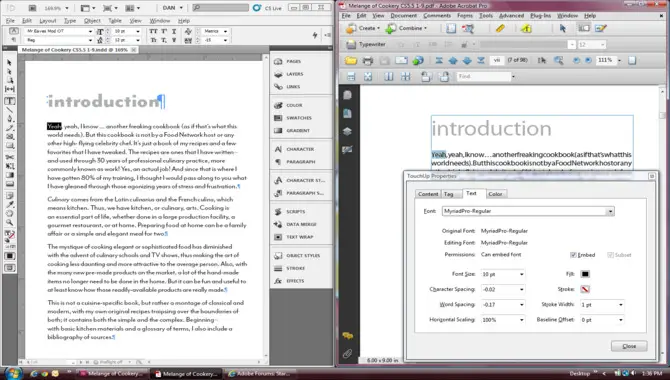Click the Stroke color swatch in TouchUp Properties
The width and height of the screenshot is (670, 380).
coord(585,289)
